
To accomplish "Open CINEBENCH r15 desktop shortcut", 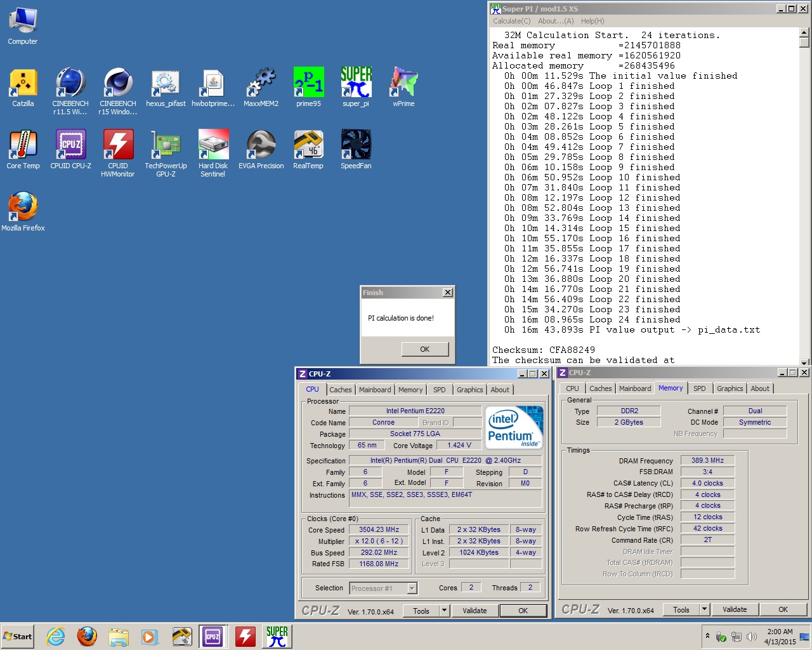I will 118,91.
